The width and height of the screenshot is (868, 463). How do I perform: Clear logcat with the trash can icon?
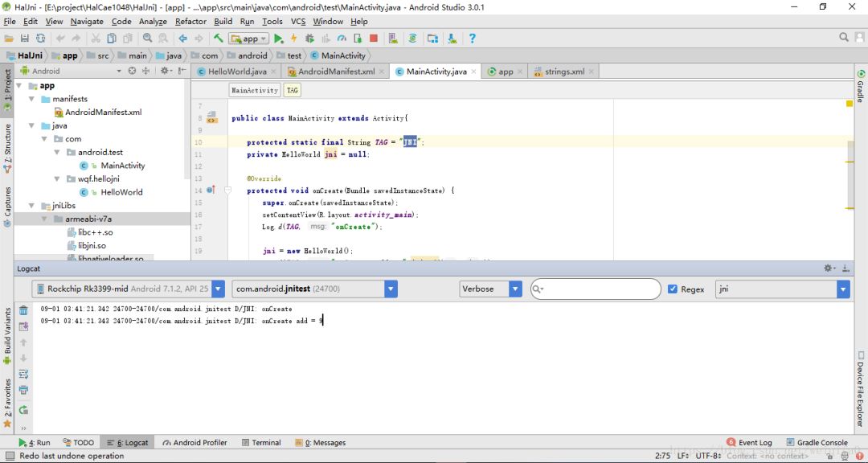23,311
